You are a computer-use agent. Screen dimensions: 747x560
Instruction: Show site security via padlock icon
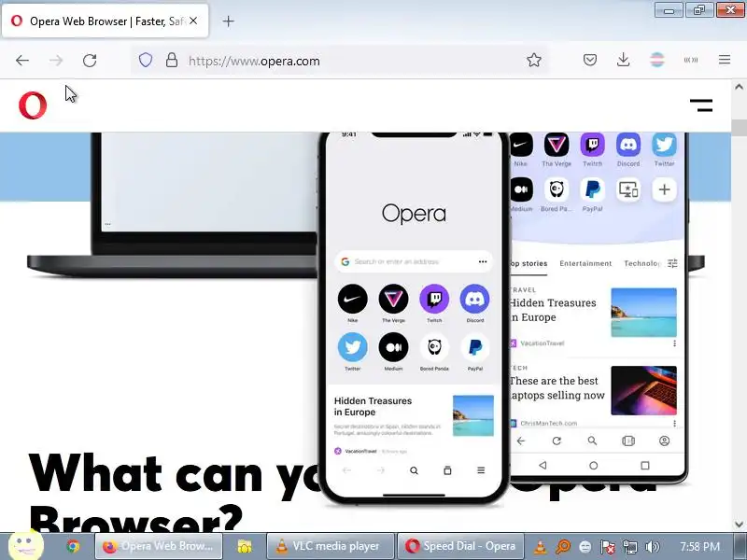point(172,60)
